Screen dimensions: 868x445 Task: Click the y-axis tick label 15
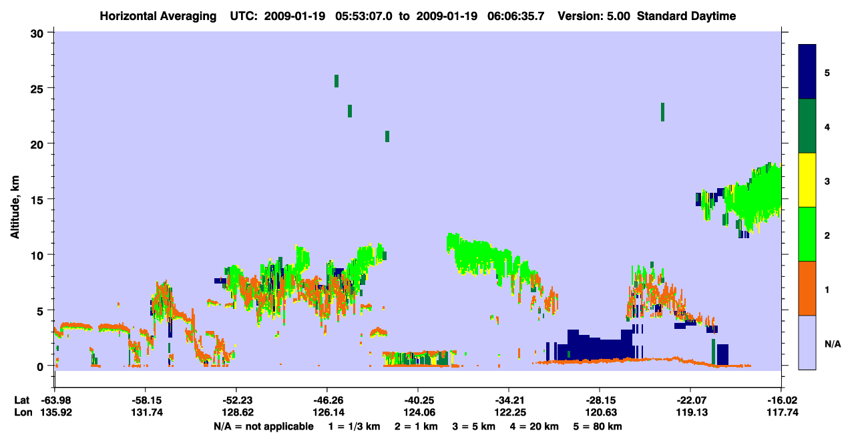[x=39, y=199]
